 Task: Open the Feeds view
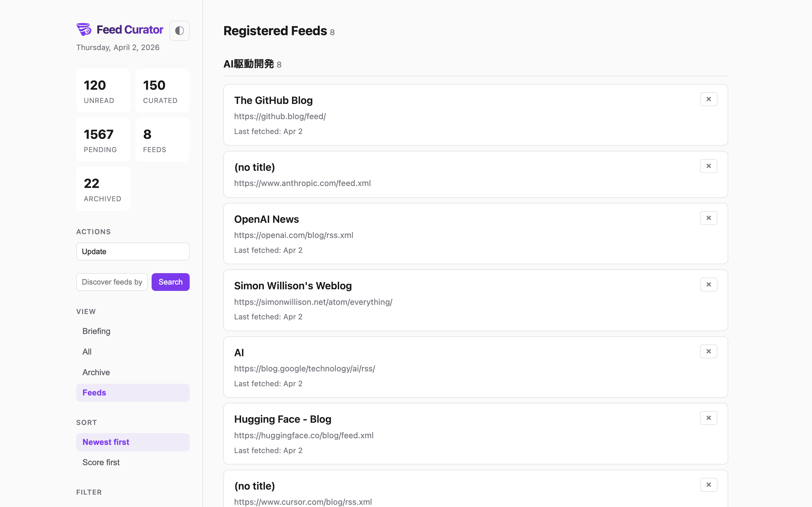94,392
